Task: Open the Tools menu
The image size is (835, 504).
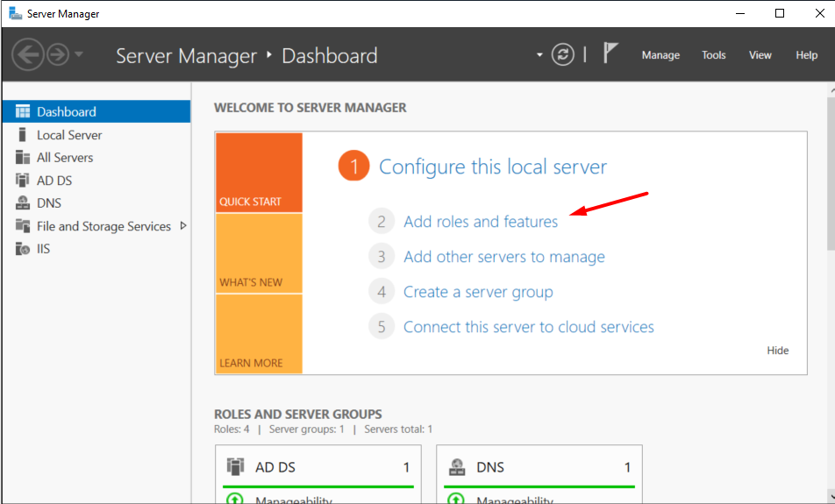Action: pos(713,55)
